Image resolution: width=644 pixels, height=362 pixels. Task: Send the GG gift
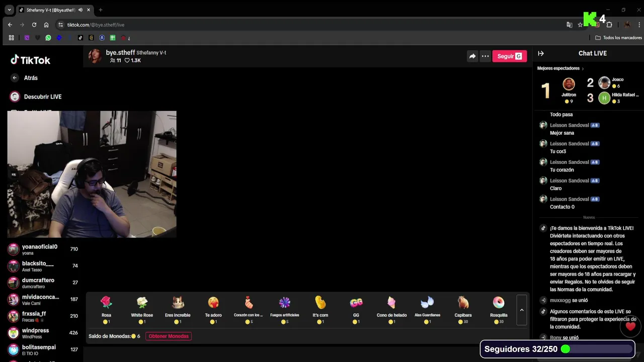click(356, 310)
